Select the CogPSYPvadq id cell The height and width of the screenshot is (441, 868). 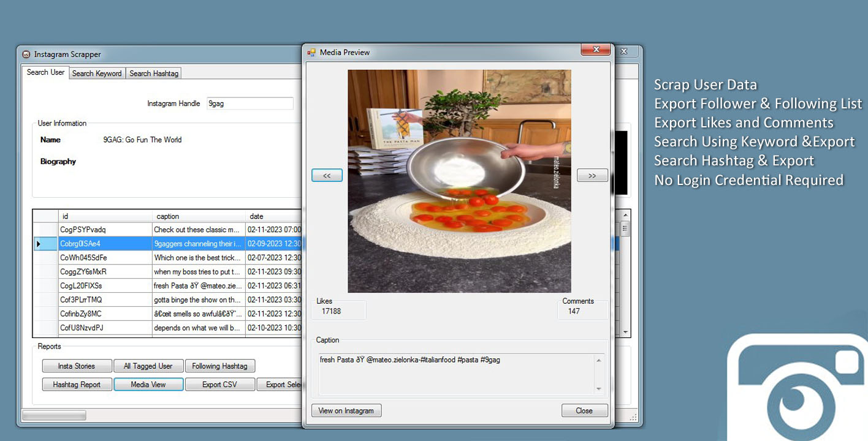[x=105, y=230]
